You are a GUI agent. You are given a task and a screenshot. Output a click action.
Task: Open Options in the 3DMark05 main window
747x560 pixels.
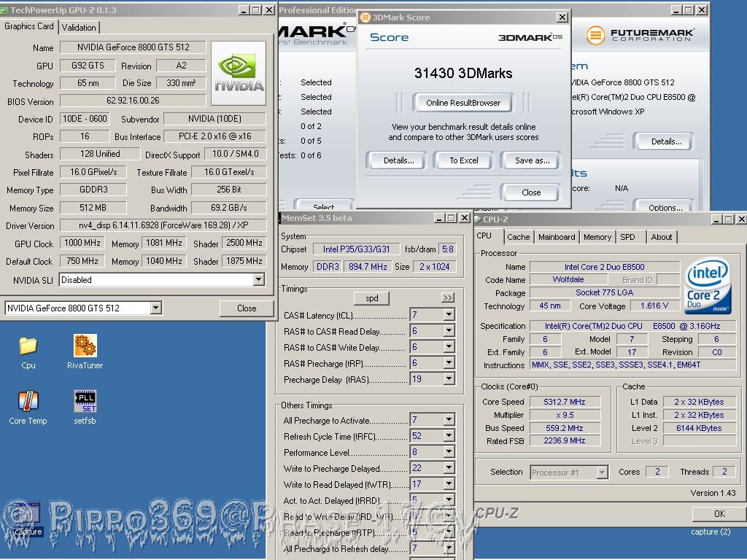click(665, 206)
